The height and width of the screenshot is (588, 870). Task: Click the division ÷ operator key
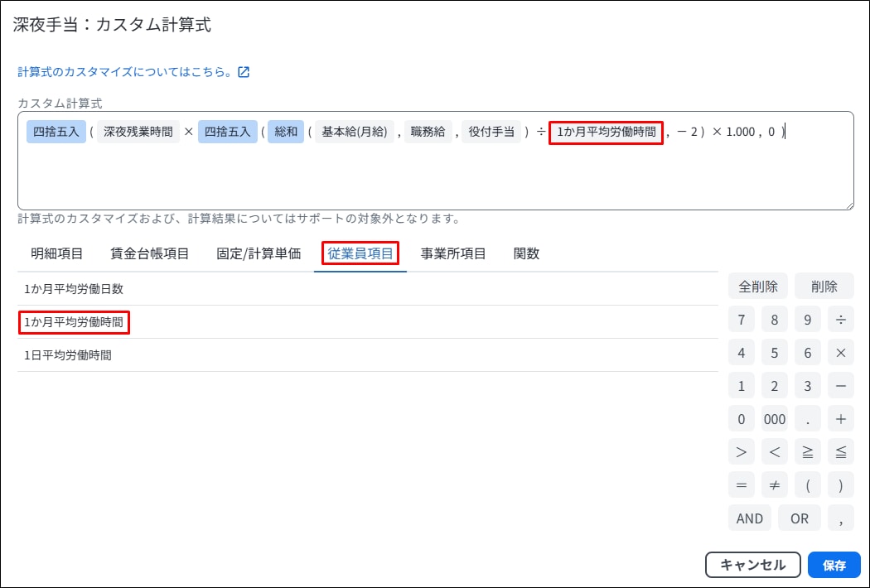(x=840, y=320)
